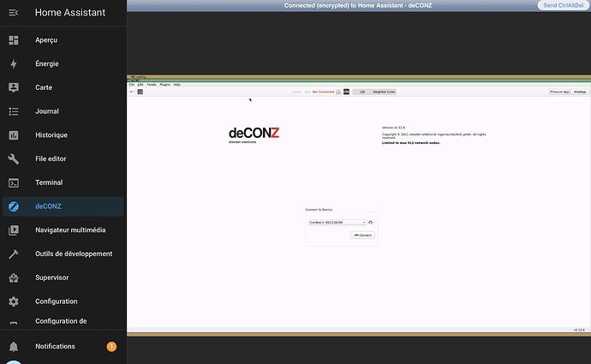Image resolution: width=591 pixels, height=364 pixels.
Task: Open the WebApp button
Action: 580,92
